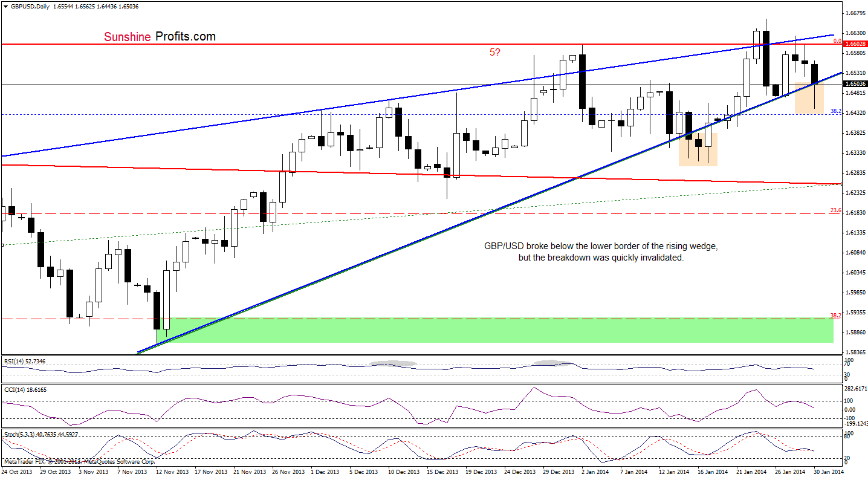Click price axis value 1.61830
The image size is (868, 477).
[x=855, y=212]
